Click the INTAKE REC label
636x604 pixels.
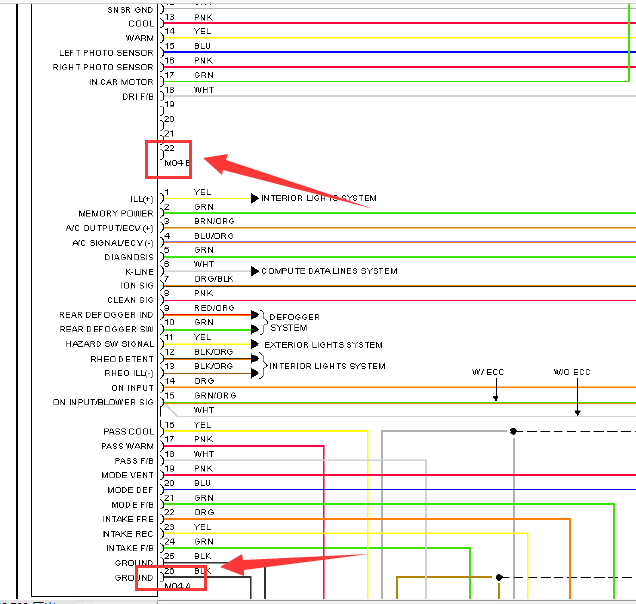click(128, 534)
